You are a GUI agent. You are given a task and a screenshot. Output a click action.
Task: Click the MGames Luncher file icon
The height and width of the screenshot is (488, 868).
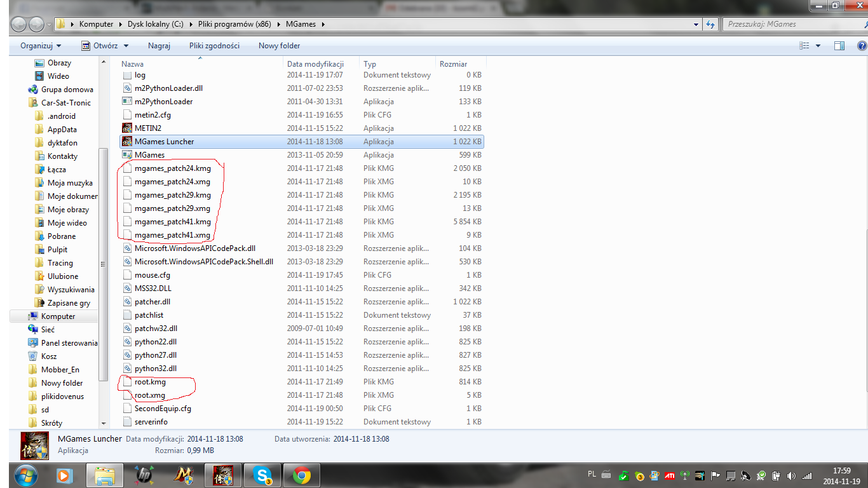coord(126,142)
